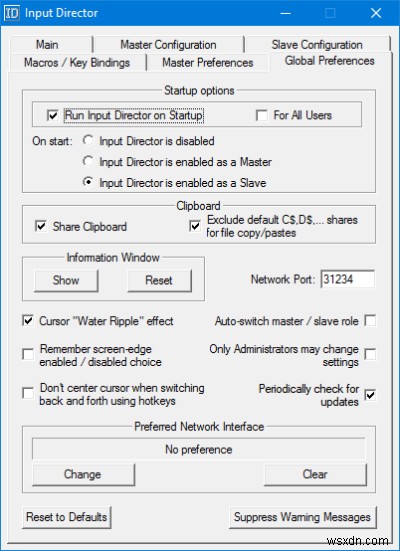Open the Master Configuration tab
Screen dimensions: 400x551
[168, 45]
